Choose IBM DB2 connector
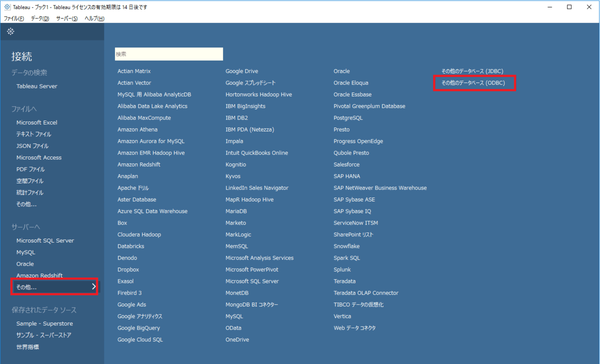The width and height of the screenshot is (600, 364). (x=236, y=118)
